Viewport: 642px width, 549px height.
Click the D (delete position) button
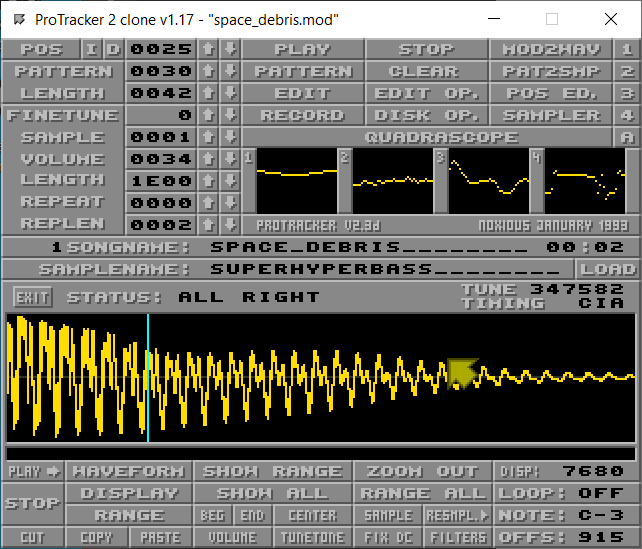pyautogui.click(x=114, y=50)
